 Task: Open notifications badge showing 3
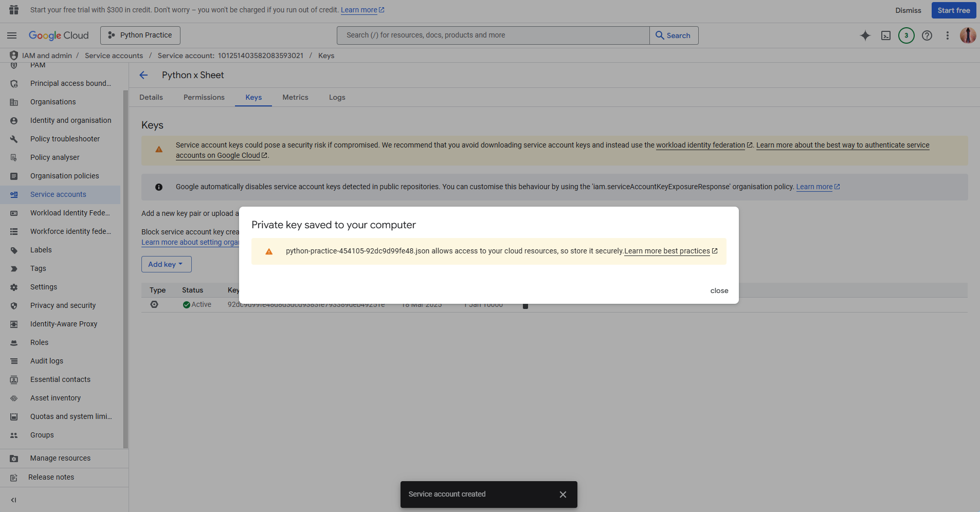[x=906, y=35]
